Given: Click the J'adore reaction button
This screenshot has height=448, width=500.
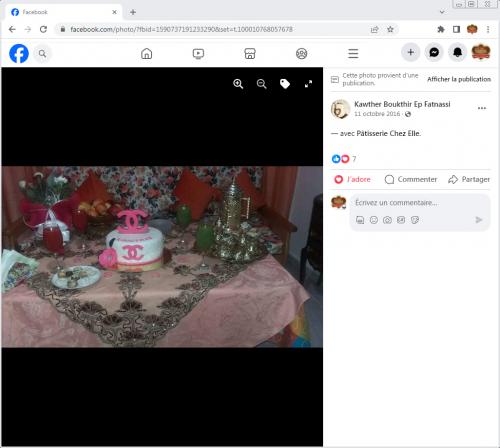Looking at the screenshot, I should click(352, 179).
